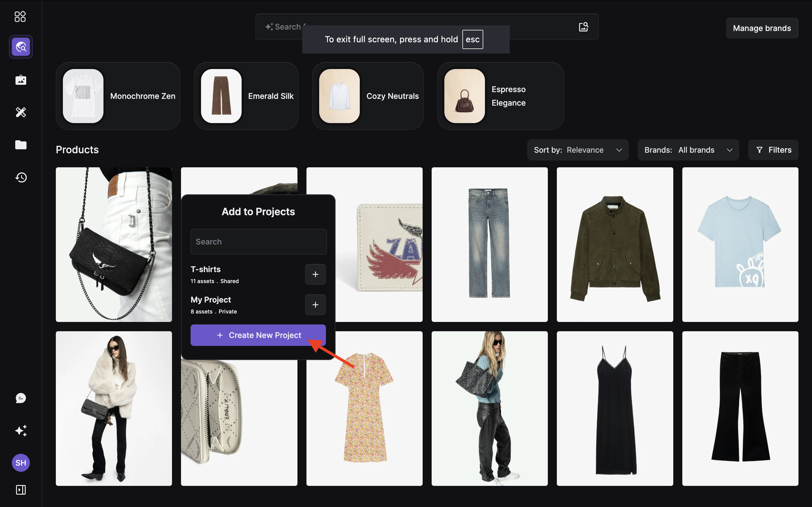812x507 pixels.
Task: Open the folder icon in sidebar
Action: (21, 145)
